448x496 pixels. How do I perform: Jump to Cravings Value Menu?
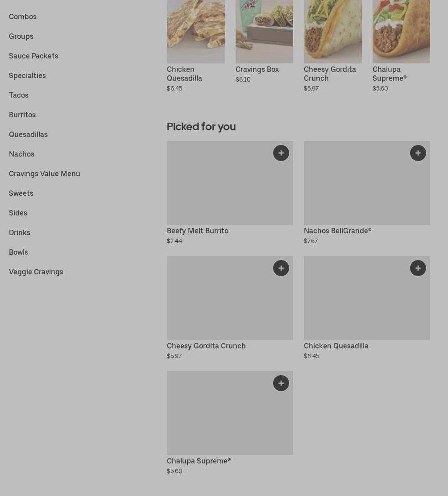(45, 174)
